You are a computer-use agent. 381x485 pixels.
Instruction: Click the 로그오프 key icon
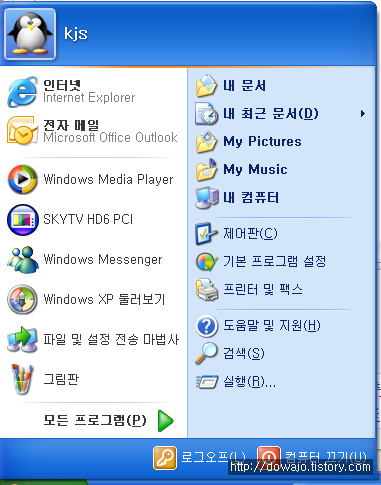coord(165,458)
